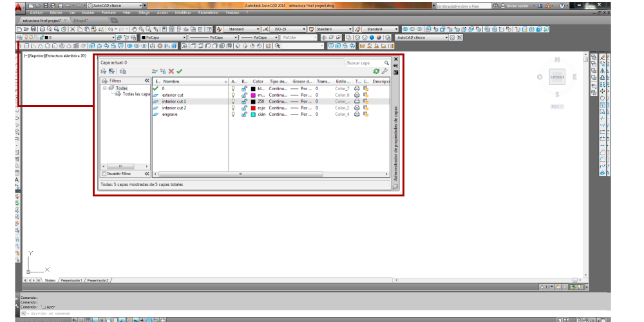Image resolution: width=644 pixels, height=322 pixels.
Task: Toggle new viewport freeze for layer 0
Action: click(x=366, y=88)
